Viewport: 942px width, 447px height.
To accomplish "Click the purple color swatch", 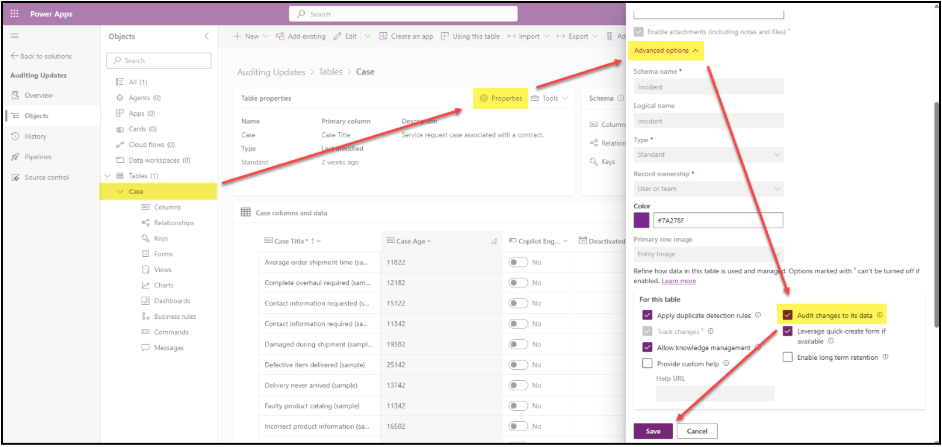I will 642,220.
